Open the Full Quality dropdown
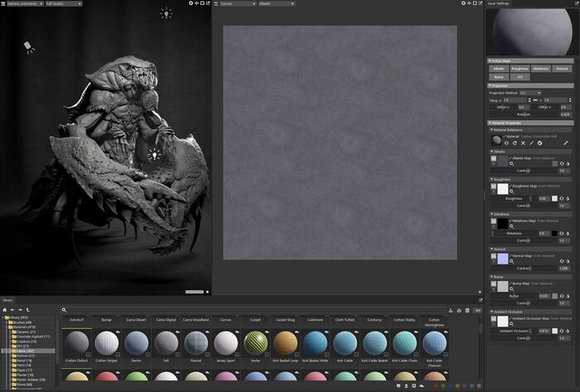Screen dimensions: 580x392 (x=64, y=3)
